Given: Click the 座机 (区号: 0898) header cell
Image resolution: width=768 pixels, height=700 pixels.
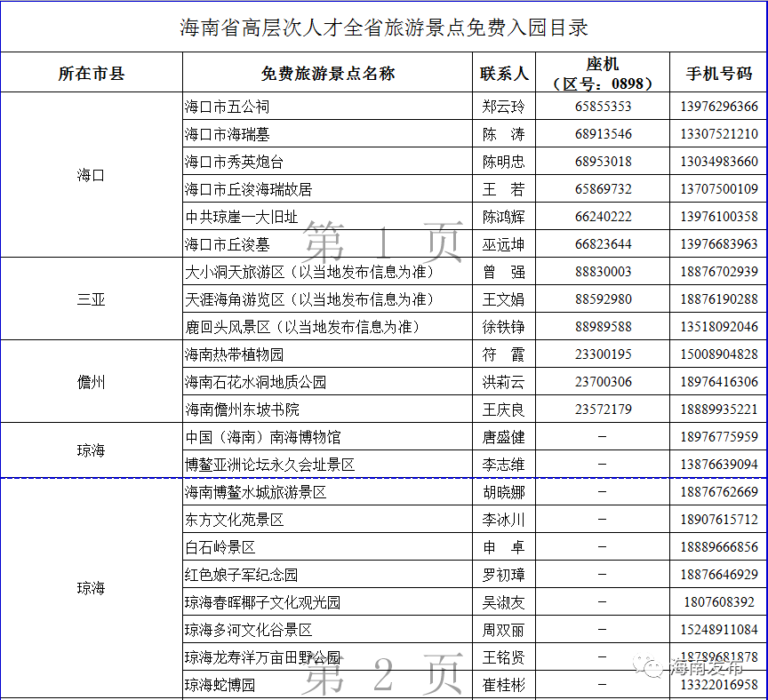Looking at the screenshot, I should [x=603, y=73].
